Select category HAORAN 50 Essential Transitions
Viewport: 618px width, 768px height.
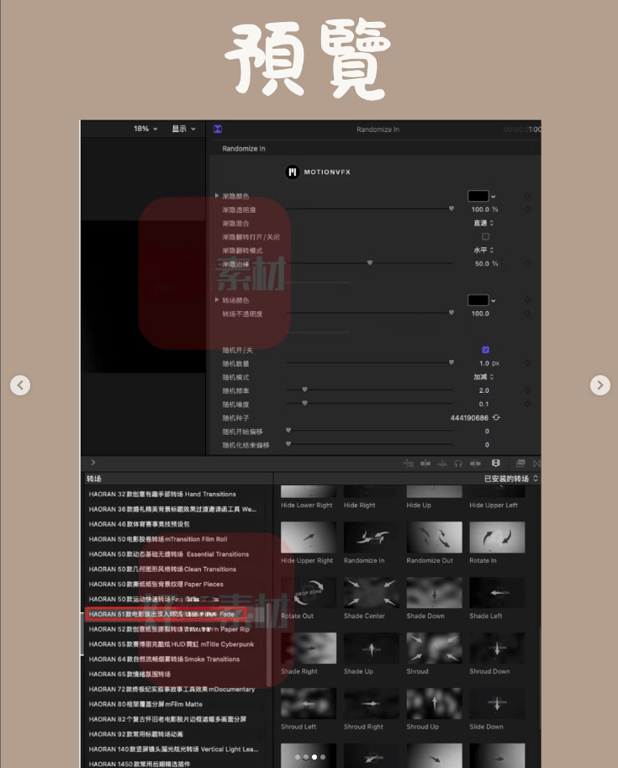(x=168, y=554)
